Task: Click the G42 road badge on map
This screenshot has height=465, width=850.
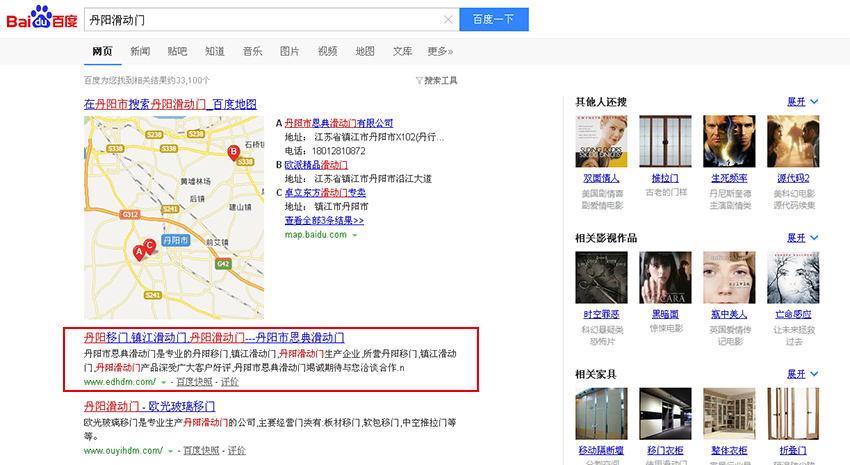Action: [x=223, y=264]
